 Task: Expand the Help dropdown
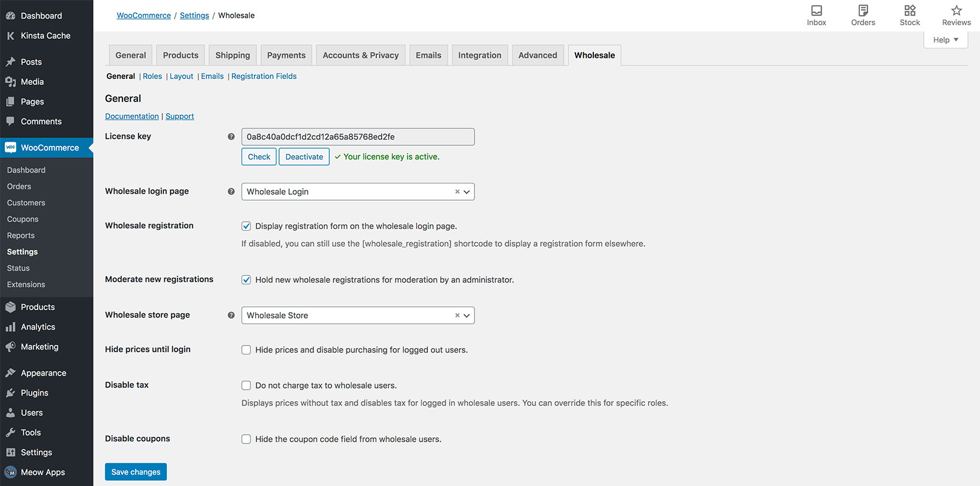pyautogui.click(x=945, y=40)
